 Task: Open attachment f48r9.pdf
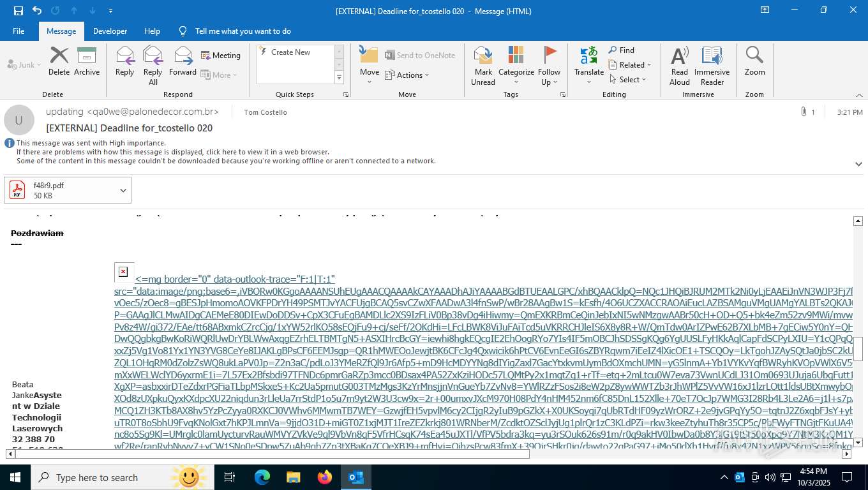[61, 190]
